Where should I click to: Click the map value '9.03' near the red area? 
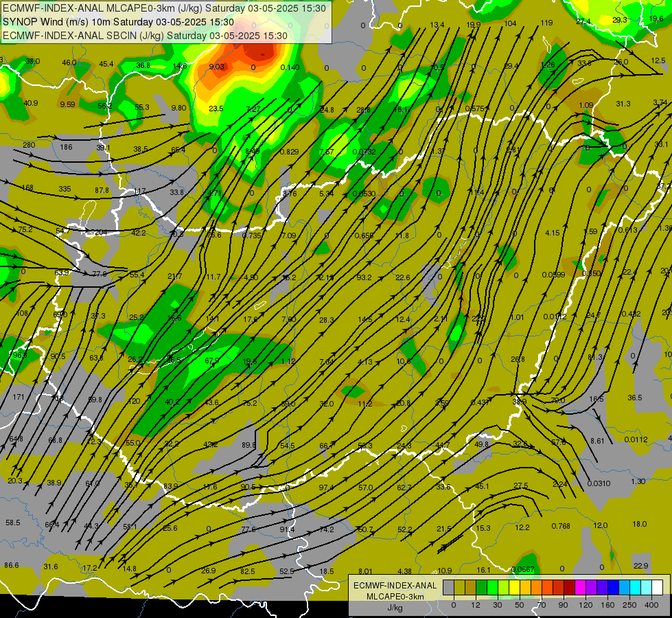216,67
